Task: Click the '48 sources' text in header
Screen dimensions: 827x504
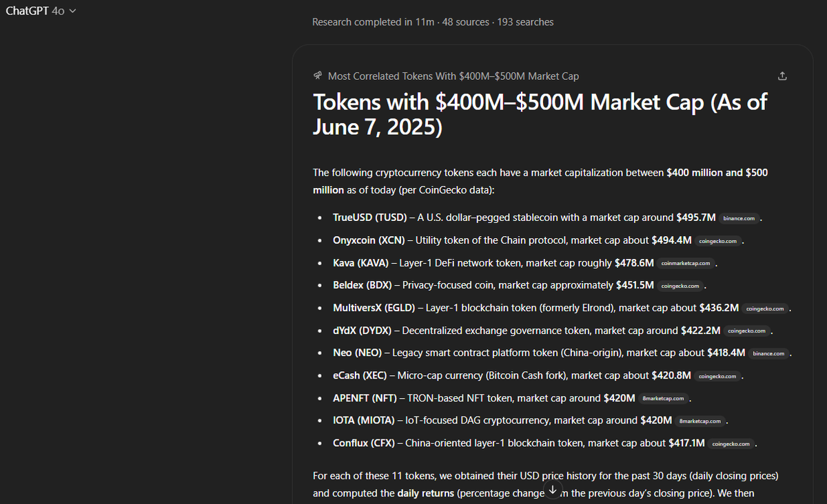Action: click(464, 22)
